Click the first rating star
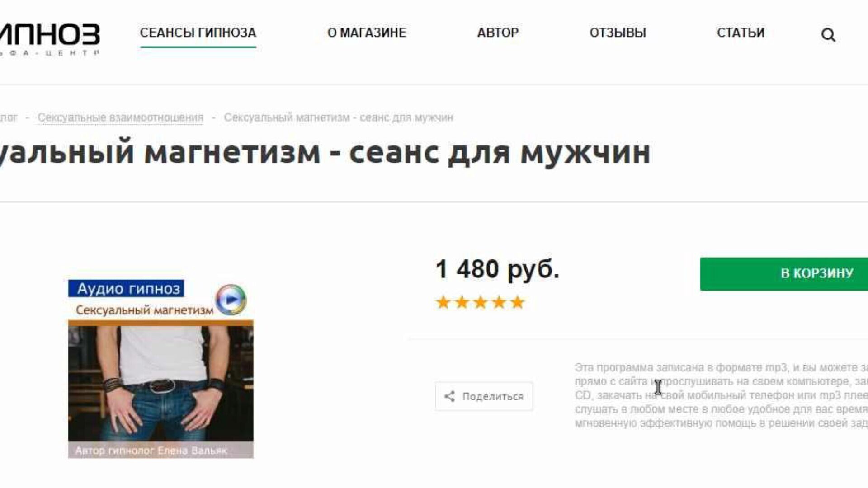868x488 pixels. click(443, 302)
